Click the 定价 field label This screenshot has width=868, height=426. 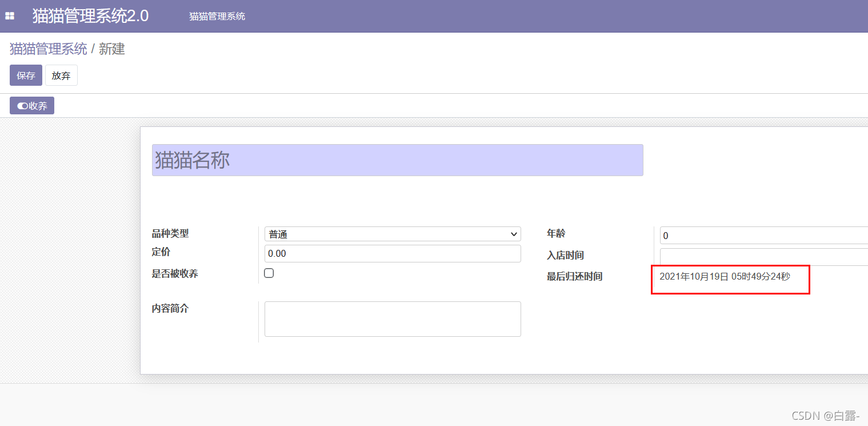(x=161, y=252)
